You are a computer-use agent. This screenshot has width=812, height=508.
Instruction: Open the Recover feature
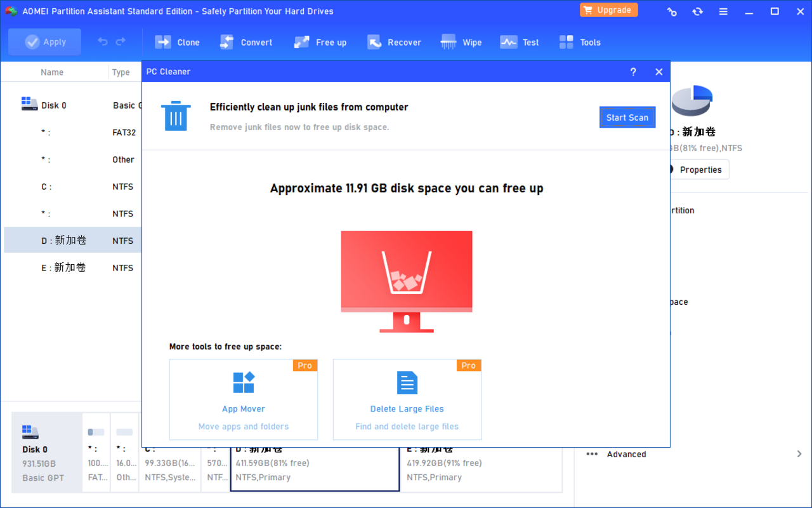[394, 42]
